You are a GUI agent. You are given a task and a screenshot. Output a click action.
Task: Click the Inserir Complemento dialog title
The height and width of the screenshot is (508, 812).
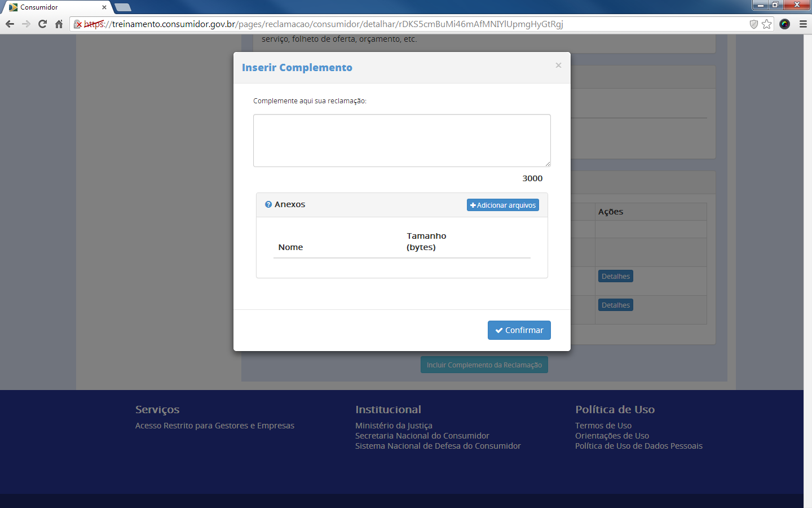coord(297,68)
